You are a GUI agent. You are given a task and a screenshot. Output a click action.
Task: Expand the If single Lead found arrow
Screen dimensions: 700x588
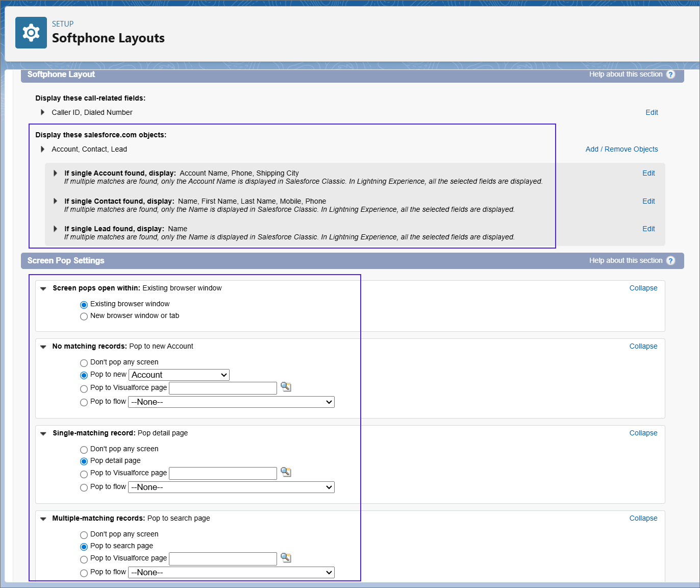click(56, 229)
